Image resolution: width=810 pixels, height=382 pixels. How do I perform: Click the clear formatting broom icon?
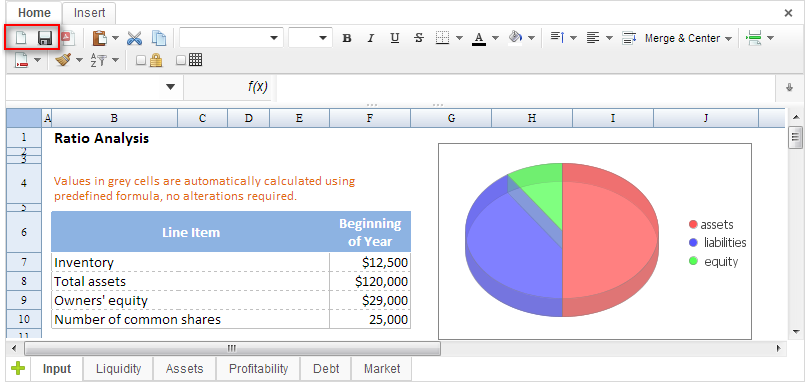tap(63, 60)
